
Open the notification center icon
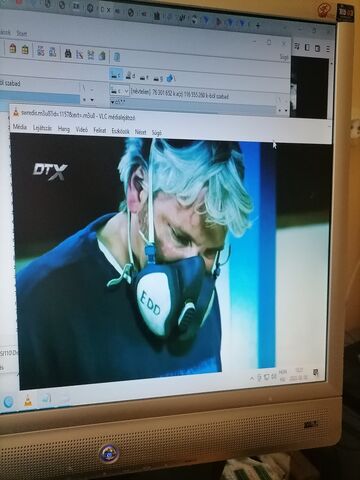(316, 372)
